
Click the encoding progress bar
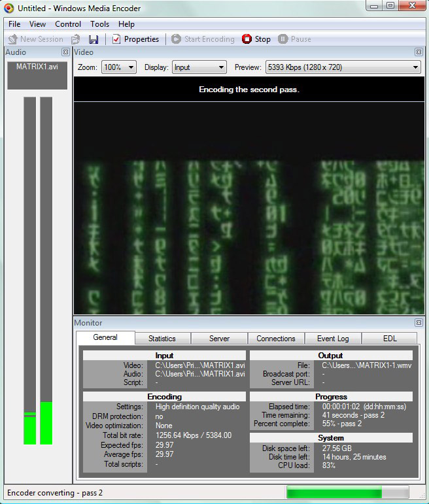pyautogui.click(x=348, y=492)
